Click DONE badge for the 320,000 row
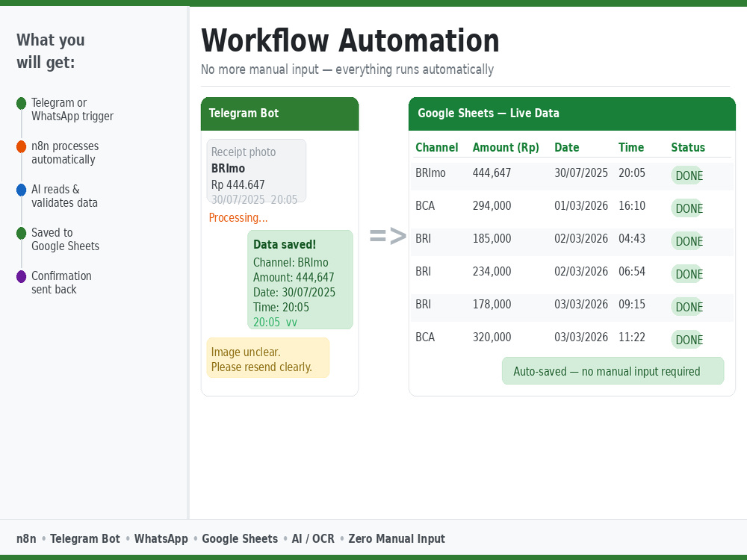747x560 pixels. [689, 340]
